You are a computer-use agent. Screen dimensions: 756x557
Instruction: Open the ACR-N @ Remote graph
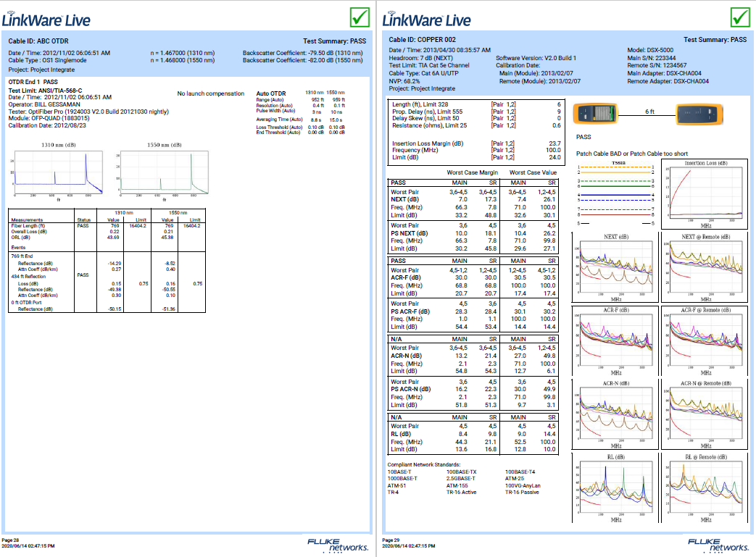pos(705,414)
